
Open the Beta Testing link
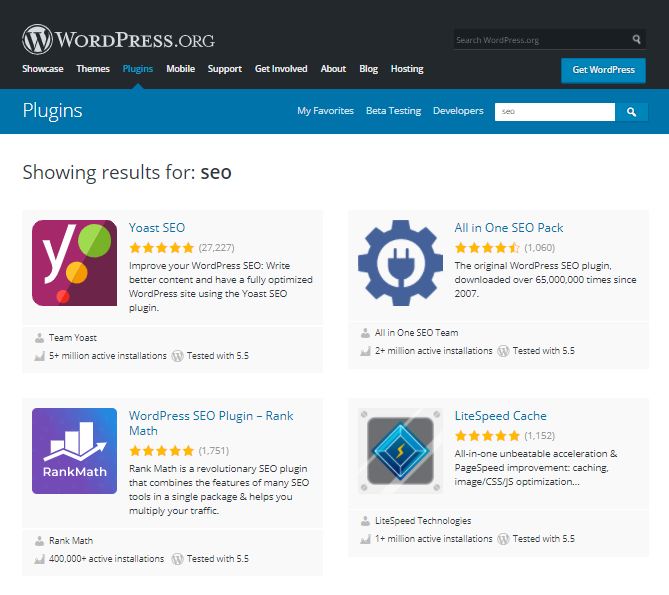[x=393, y=111]
